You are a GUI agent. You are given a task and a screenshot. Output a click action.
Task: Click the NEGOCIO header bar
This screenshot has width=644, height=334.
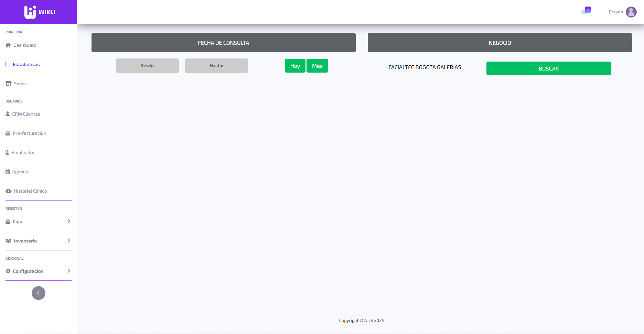[x=500, y=43]
